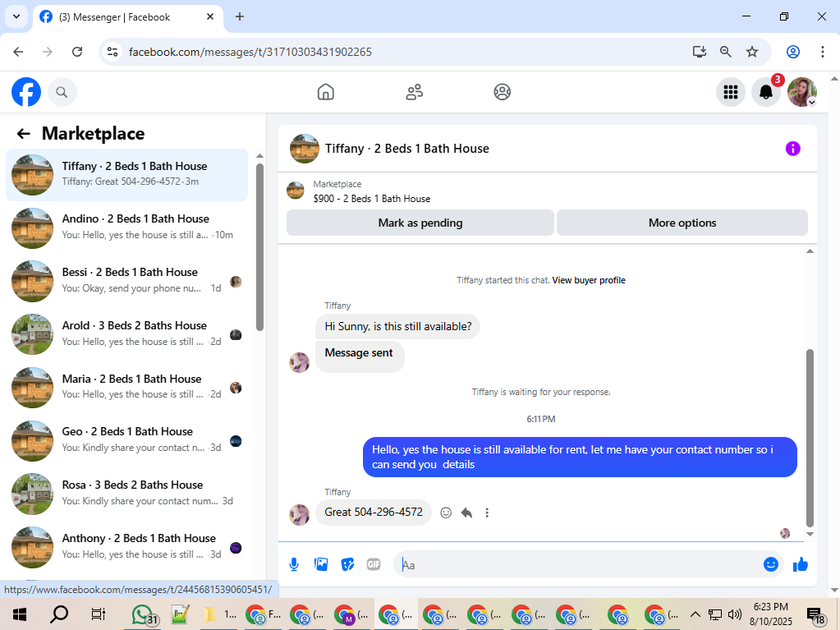Click the More options button
The height and width of the screenshot is (630, 840).
[x=682, y=223]
